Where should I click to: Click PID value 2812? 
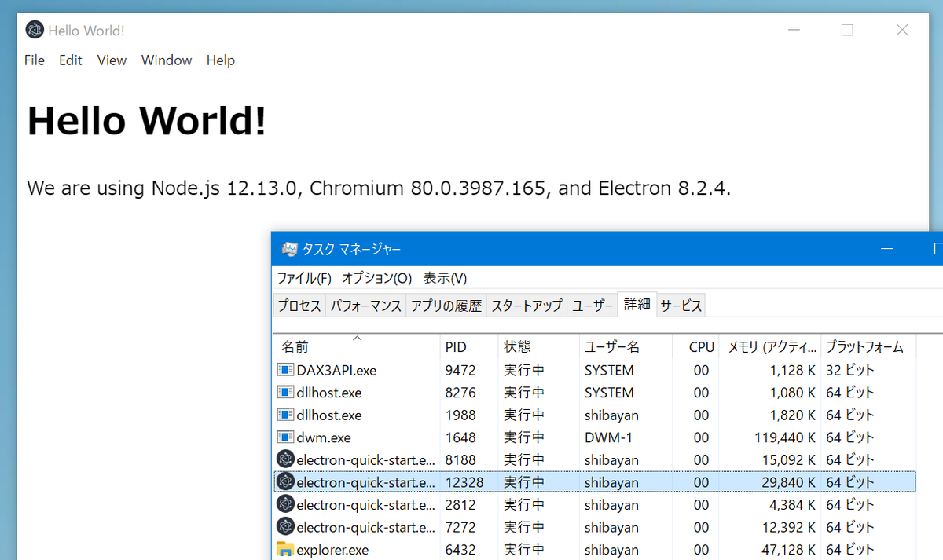click(460, 504)
